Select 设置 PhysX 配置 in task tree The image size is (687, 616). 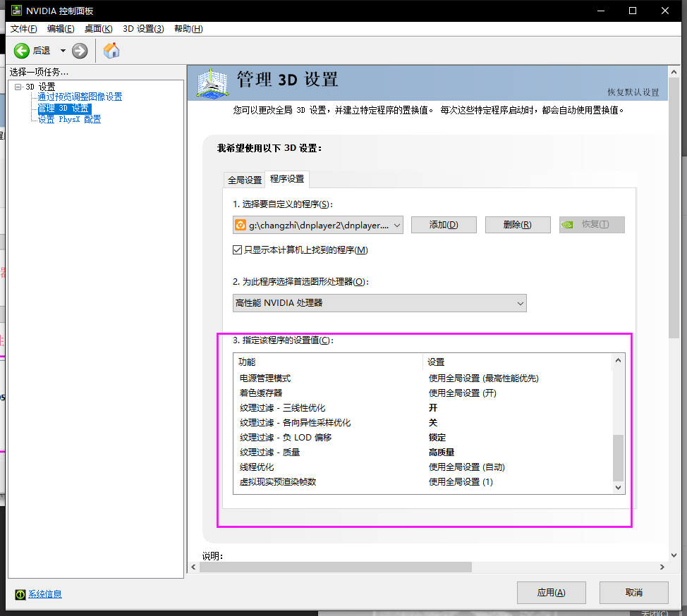[x=69, y=120]
